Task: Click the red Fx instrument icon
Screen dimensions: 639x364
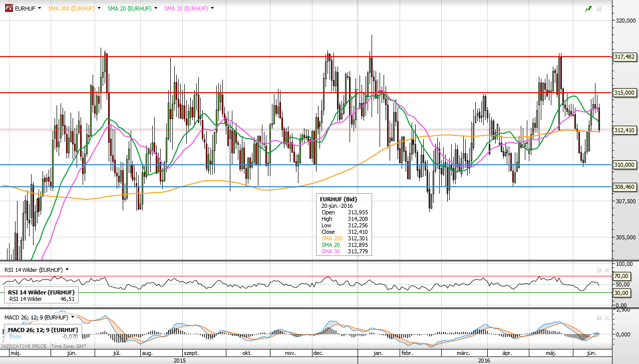Action: coord(9,9)
